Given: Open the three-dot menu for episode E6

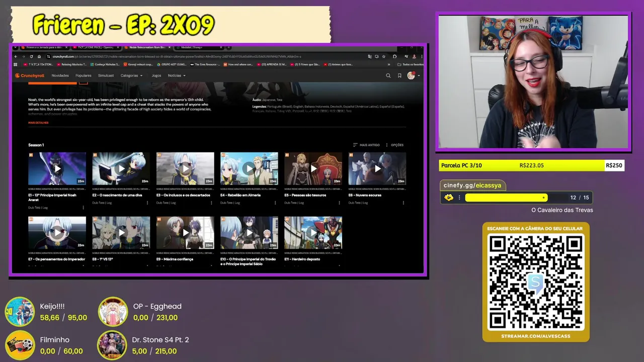Looking at the screenshot, I should click(404, 203).
